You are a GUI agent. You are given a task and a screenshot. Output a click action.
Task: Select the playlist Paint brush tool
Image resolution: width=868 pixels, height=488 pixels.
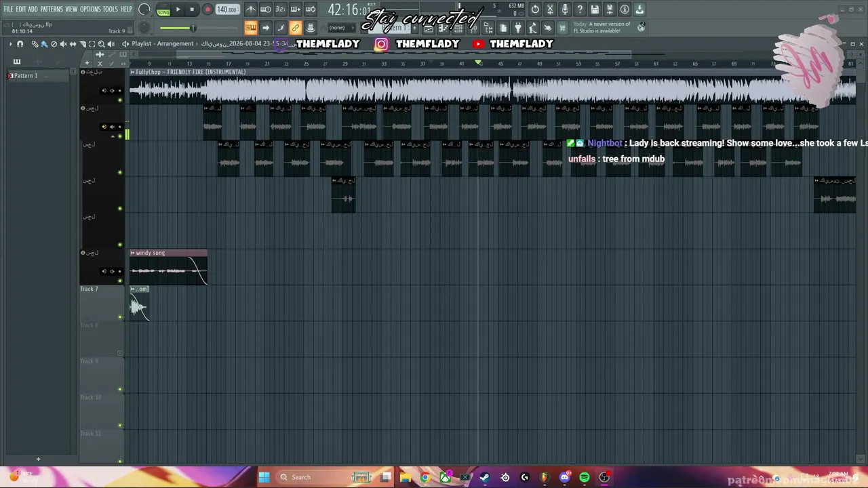[44, 44]
